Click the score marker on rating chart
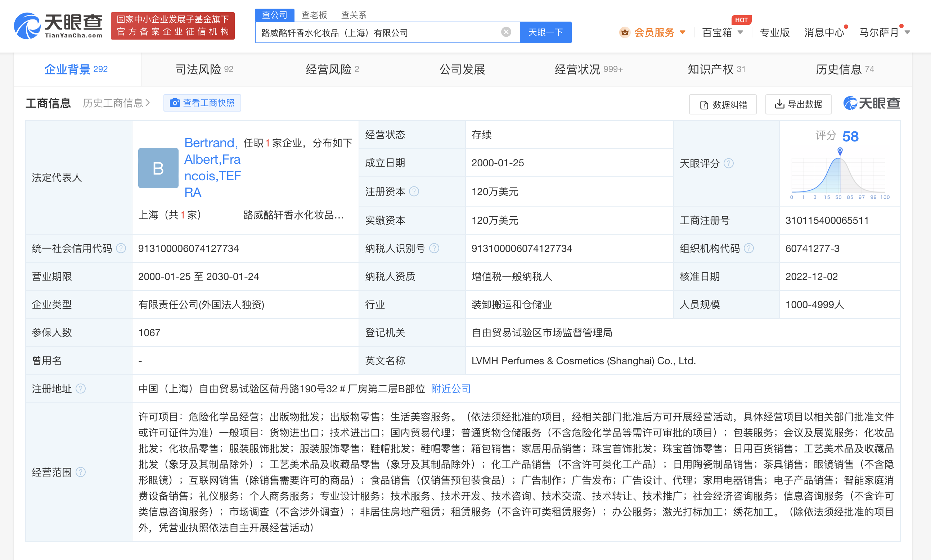The height and width of the screenshot is (560, 931). pos(840,150)
